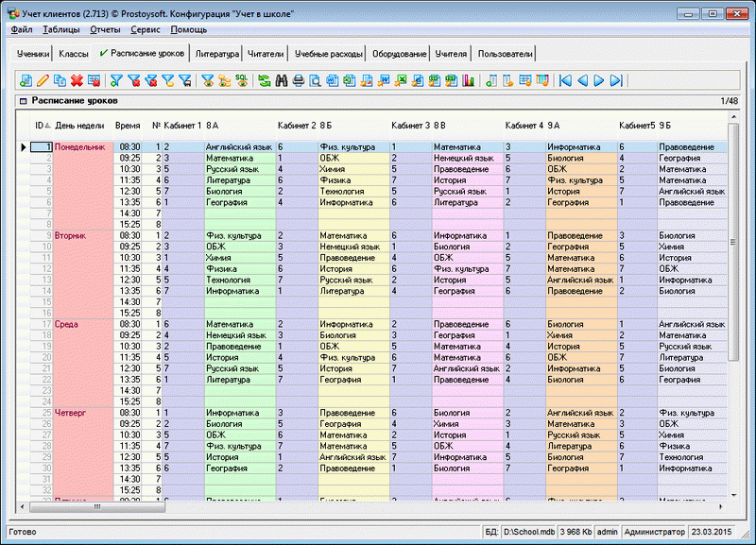
Task: Jump to the first record arrow
Action: point(565,81)
